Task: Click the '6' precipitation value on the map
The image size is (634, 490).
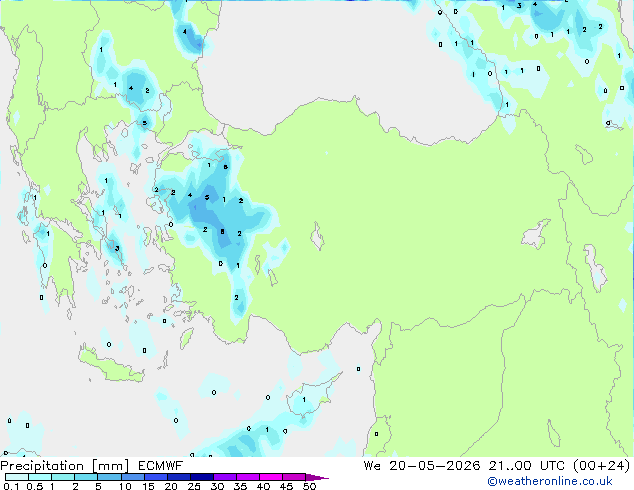Action: point(226,167)
